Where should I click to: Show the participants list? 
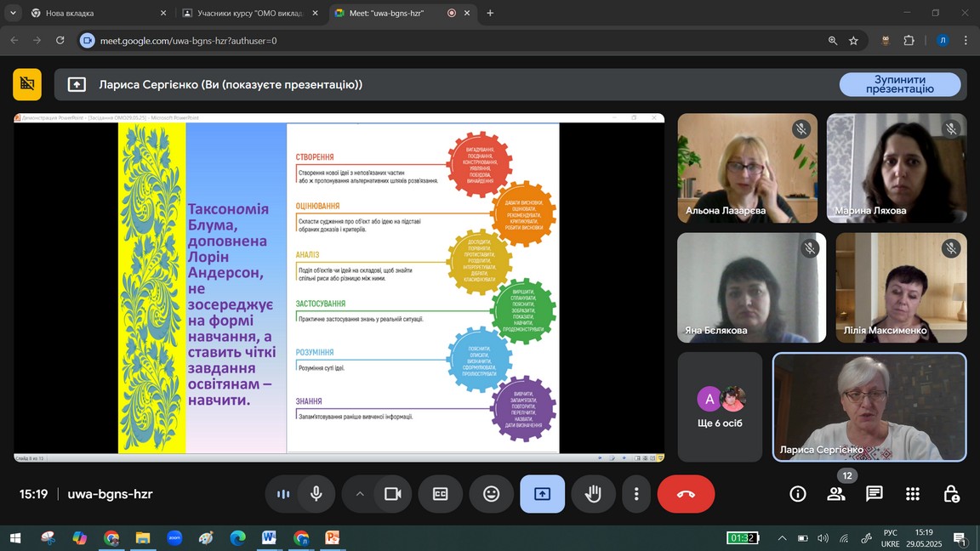(x=835, y=494)
